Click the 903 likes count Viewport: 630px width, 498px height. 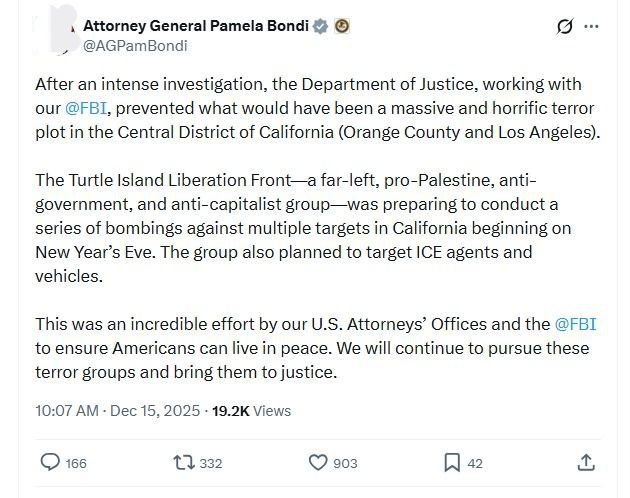click(345, 463)
